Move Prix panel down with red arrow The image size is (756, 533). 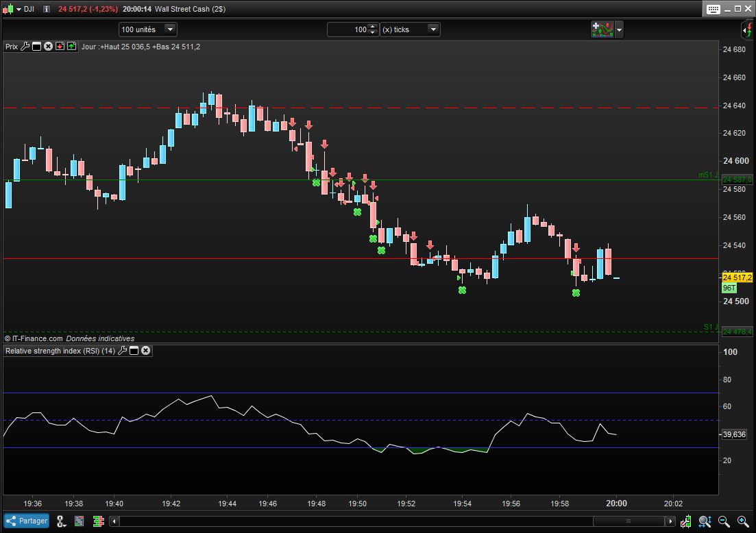tap(60, 47)
